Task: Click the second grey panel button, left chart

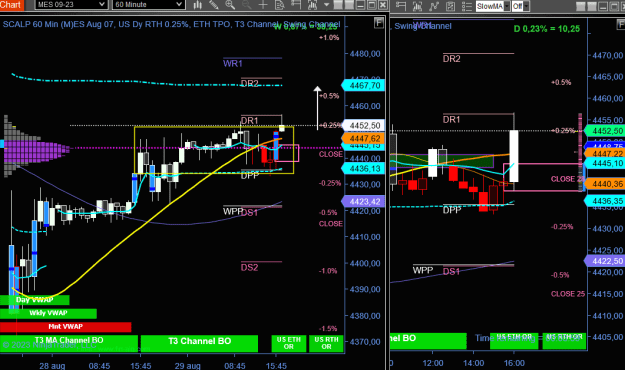Action: pos(349,5)
